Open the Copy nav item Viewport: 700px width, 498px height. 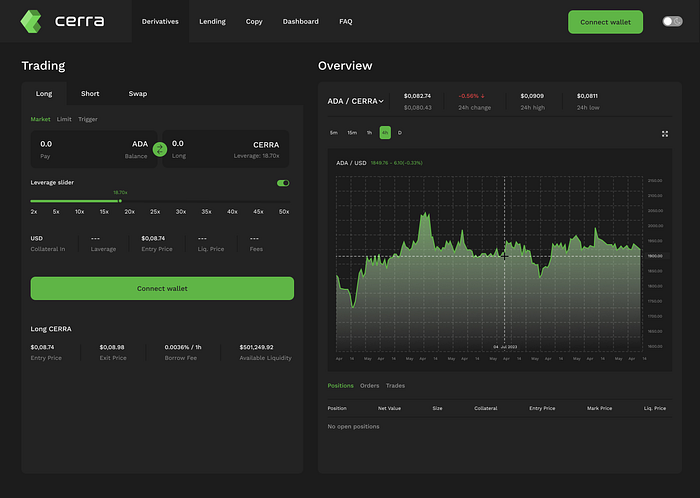pyautogui.click(x=254, y=21)
